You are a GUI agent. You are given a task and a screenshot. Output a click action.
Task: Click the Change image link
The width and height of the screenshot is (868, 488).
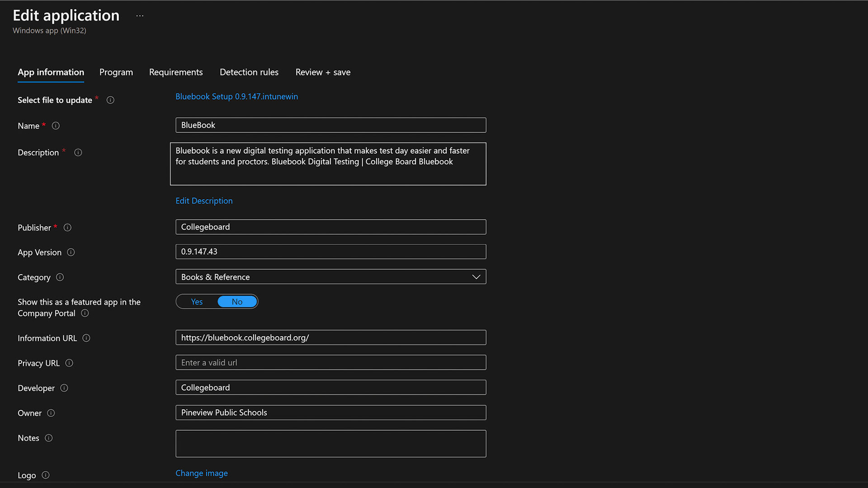202,474
